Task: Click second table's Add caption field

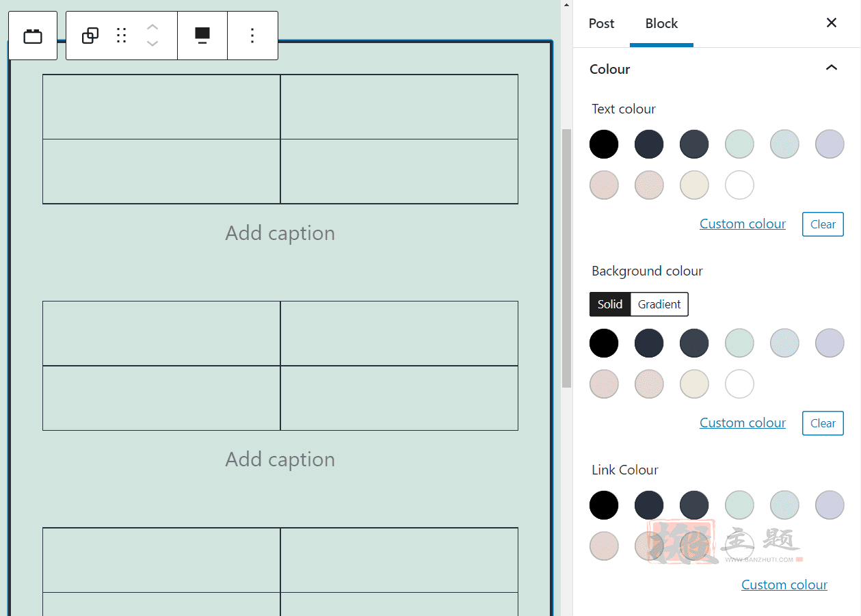Action: click(x=280, y=459)
